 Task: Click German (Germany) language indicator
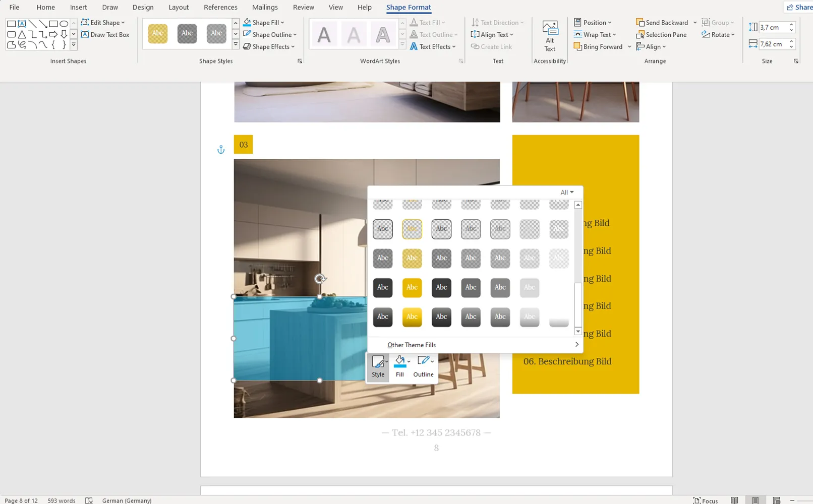pos(127,500)
